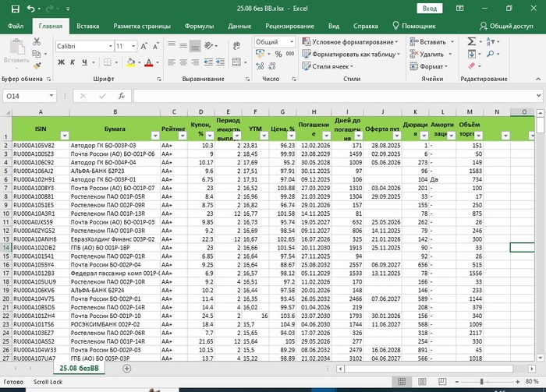Open the AutoSum function
Image resolution: width=546 pixels, height=392 pixels.
[x=471, y=42]
